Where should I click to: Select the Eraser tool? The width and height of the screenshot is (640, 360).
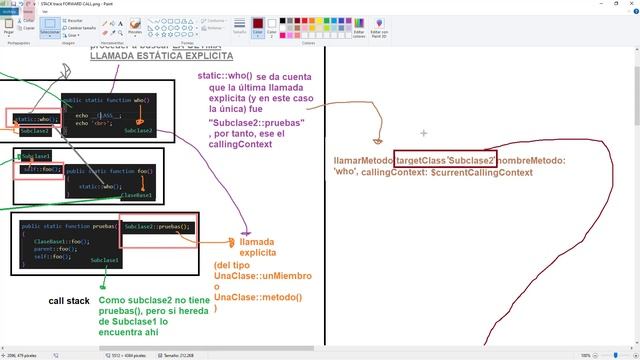105,32
